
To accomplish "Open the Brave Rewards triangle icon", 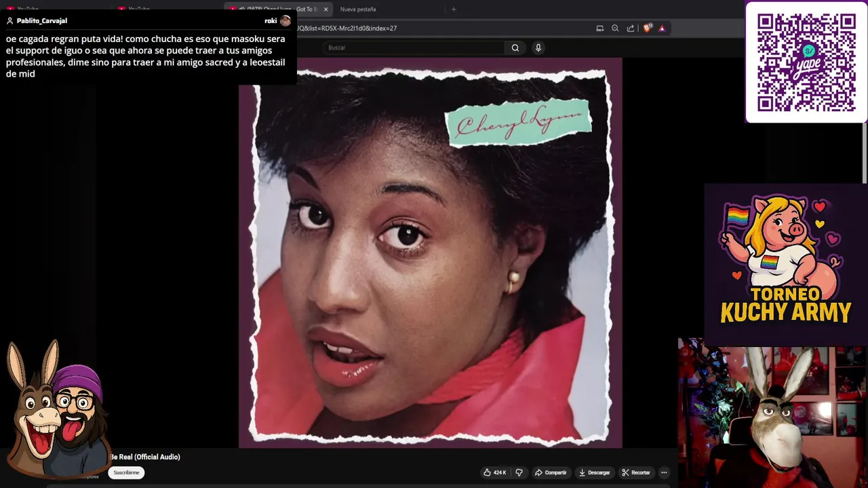I will 662,28.
